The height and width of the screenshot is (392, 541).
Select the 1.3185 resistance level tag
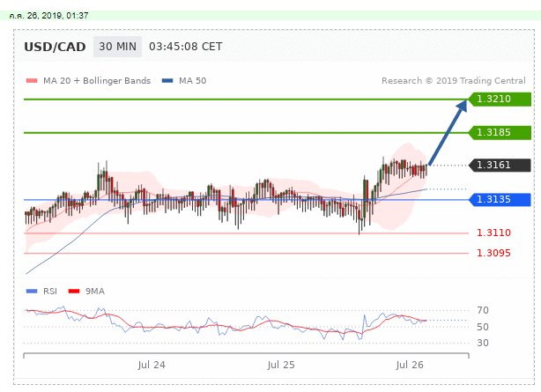tap(500, 132)
